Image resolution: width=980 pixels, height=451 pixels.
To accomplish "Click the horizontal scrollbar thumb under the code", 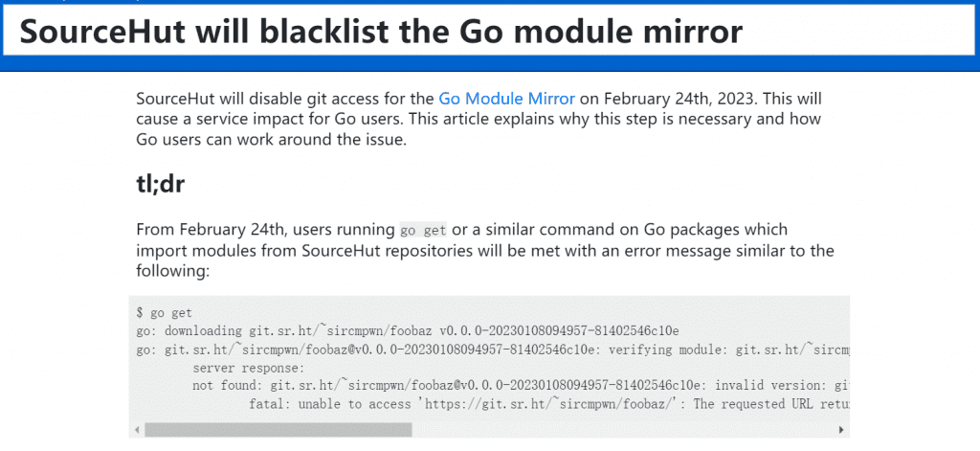I will tap(278, 430).
